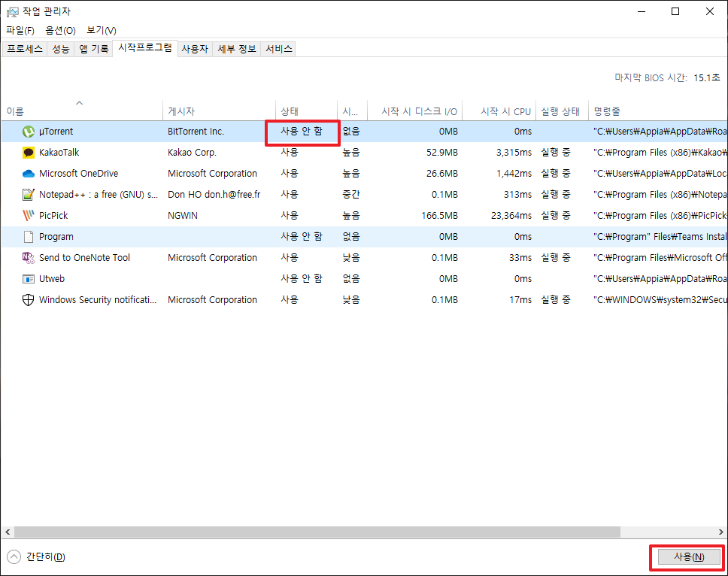Sort by the 이름 column header

point(82,111)
